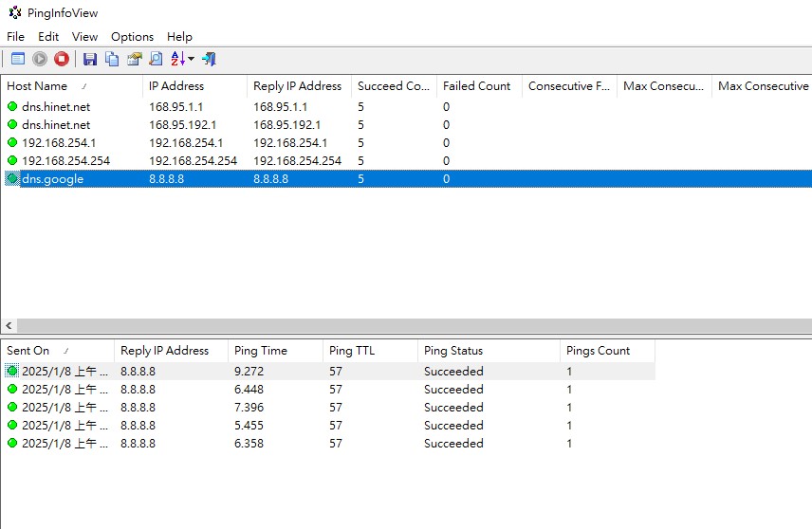The width and height of the screenshot is (812, 529).
Task: Sort lower pane by Ping Time header
Action: (x=259, y=351)
